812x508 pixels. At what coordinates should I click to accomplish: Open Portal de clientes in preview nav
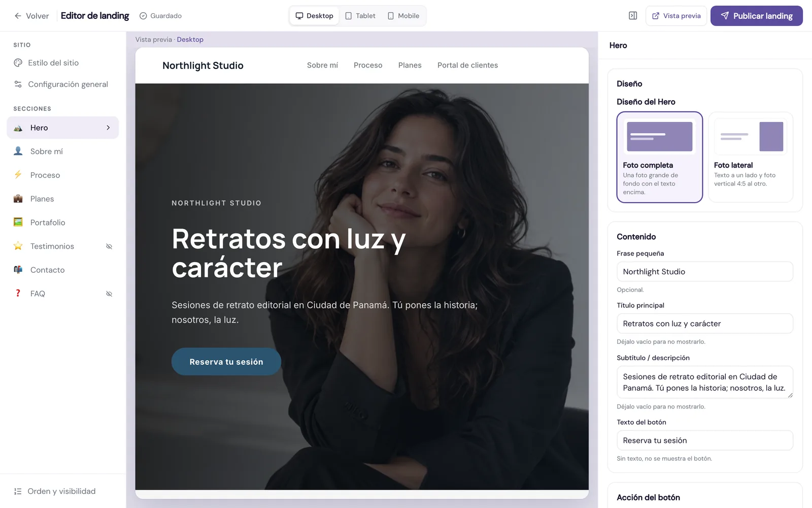468,65
